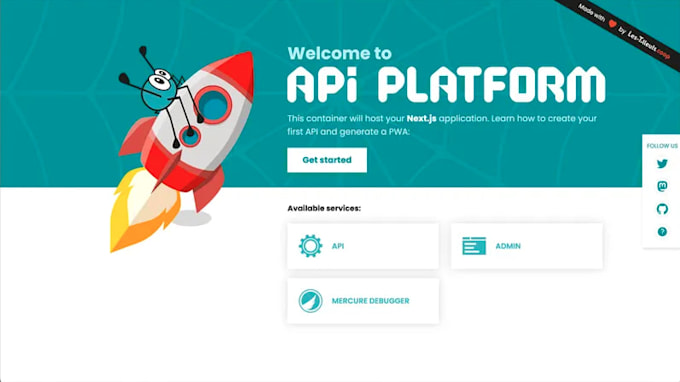The width and height of the screenshot is (680, 382).
Task: Click the Mercure Debugger feather icon
Action: tap(311, 300)
